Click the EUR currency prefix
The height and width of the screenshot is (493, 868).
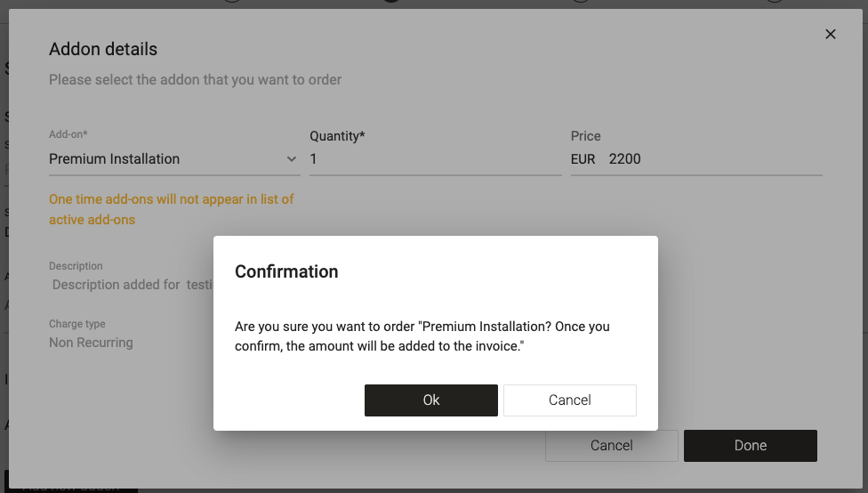[583, 159]
